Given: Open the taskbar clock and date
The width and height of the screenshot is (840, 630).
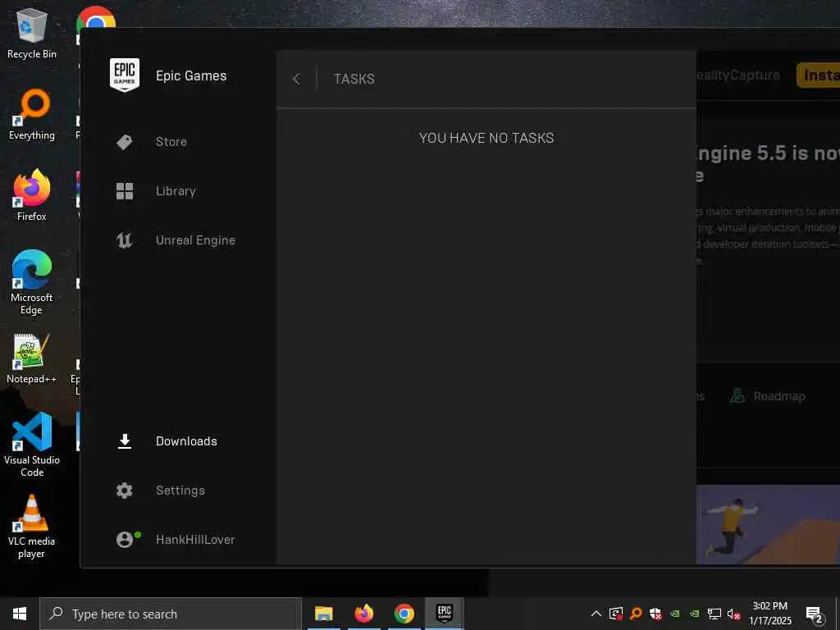Looking at the screenshot, I should 769,614.
